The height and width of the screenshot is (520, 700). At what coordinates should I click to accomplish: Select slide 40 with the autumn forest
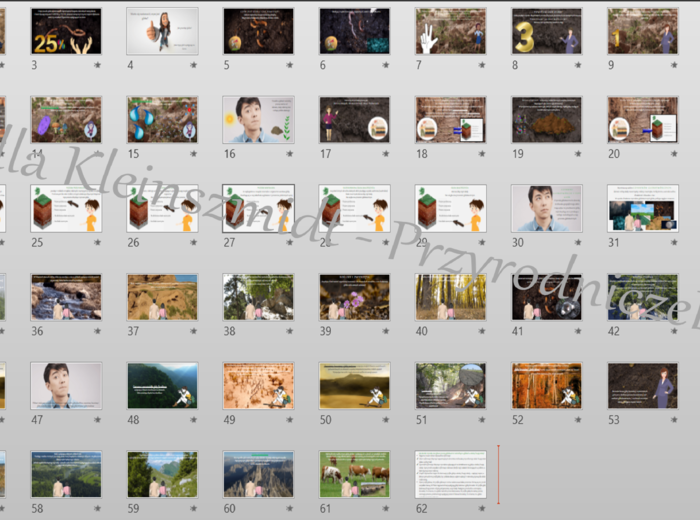[x=450, y=297]
